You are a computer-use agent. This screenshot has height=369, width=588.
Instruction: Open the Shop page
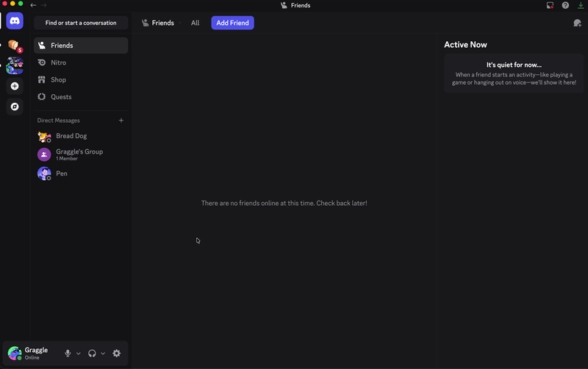(x=81, y=79)
